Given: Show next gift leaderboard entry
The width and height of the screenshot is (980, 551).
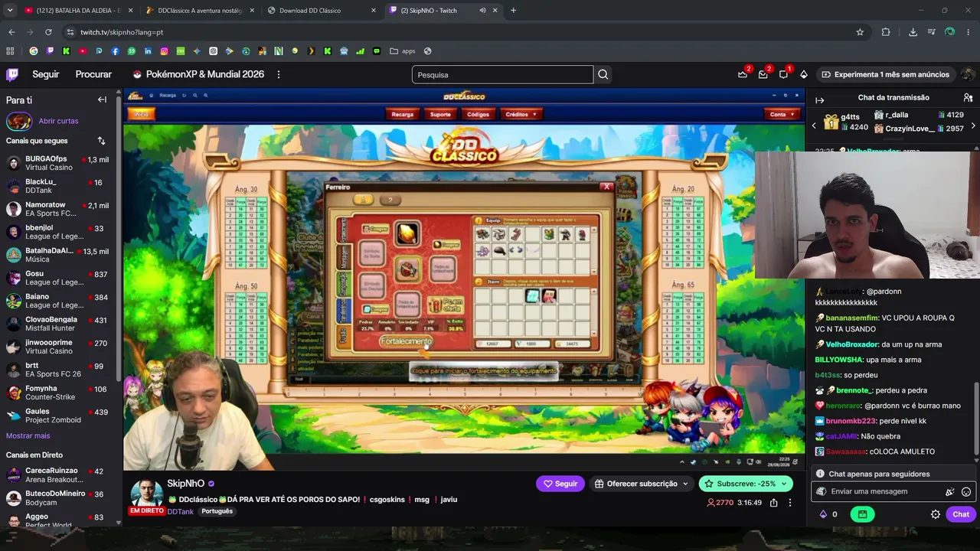Looking at the screenshot, I should click(973, 126).
